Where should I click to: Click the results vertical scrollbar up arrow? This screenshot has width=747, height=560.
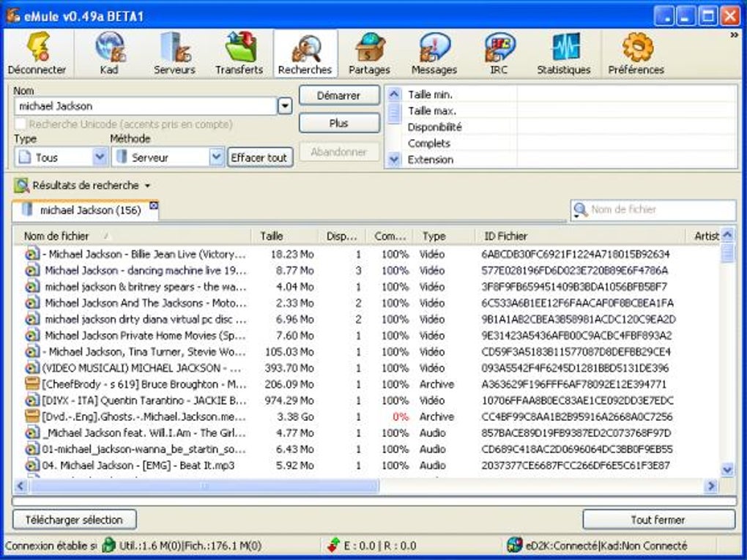click(727, 234)
